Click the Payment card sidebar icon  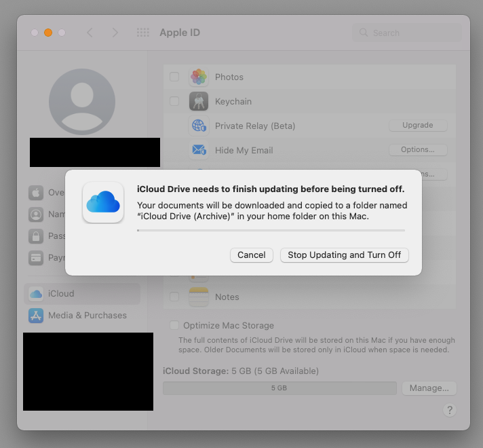36,257
